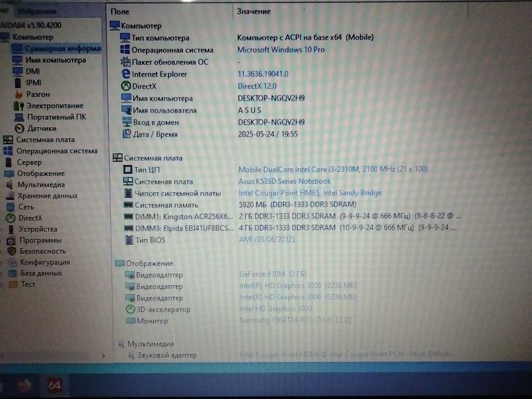Select Операционная система sidebar Windows icon
532x399 pixels.
(8, 150)
